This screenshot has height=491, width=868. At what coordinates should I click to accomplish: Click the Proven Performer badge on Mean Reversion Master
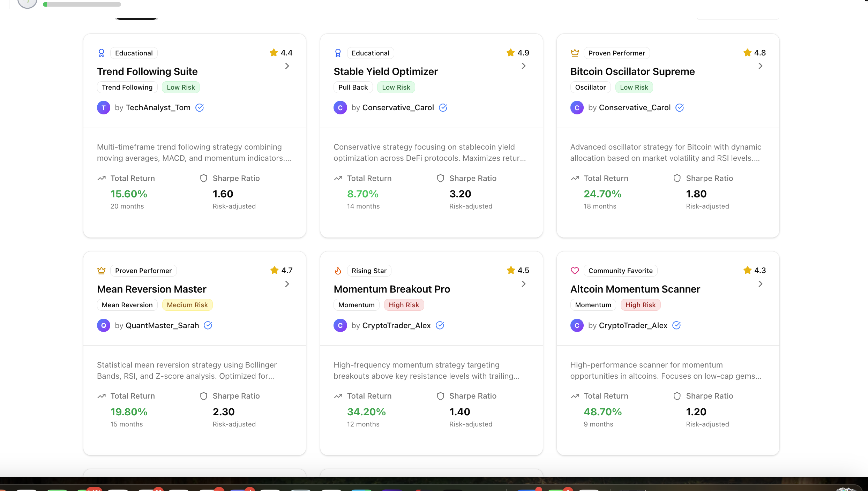tap(143, 271)
